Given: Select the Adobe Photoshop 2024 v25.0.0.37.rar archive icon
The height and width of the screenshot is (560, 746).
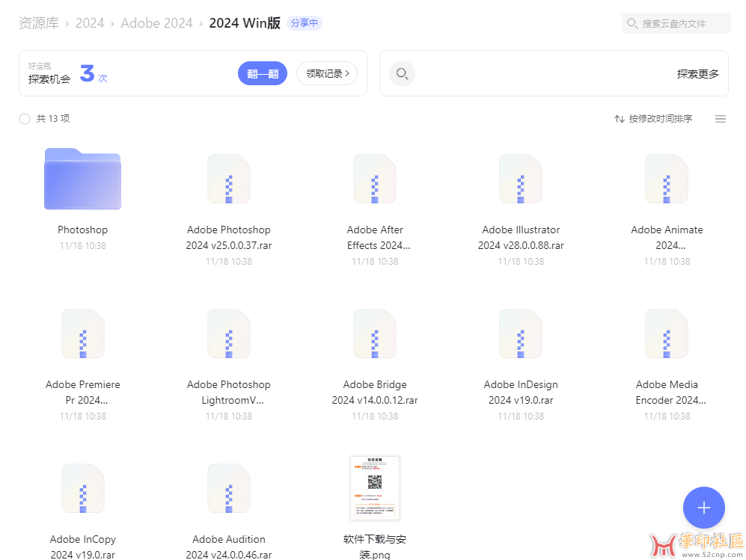Looking at the screenshot, I should click(229, 179).
